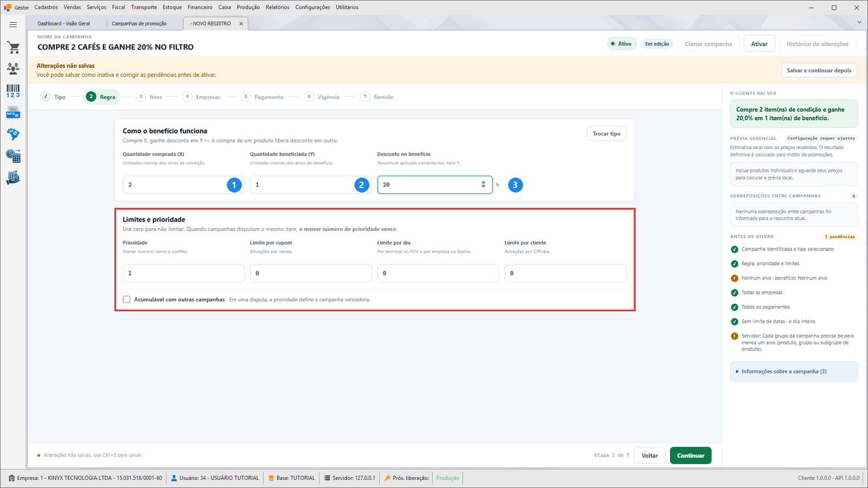Open the Cadastros menu
868x488 pixels.
click(x=46, y=7)
